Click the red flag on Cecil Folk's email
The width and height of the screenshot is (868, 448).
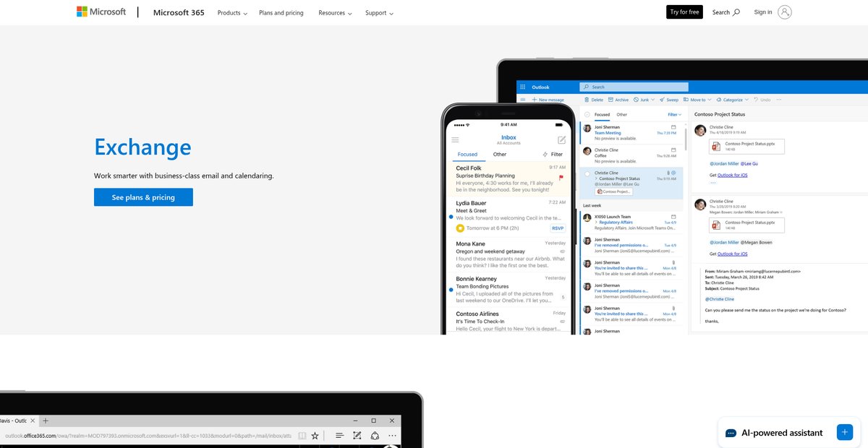pos(561,177)
